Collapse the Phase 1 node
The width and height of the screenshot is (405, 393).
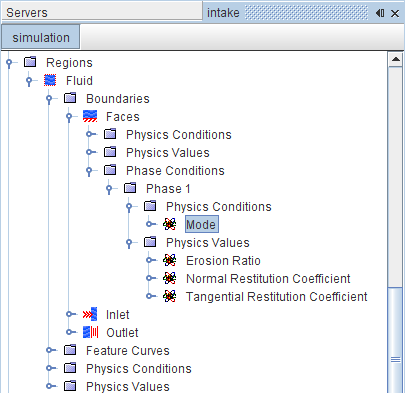click(109, 189)
